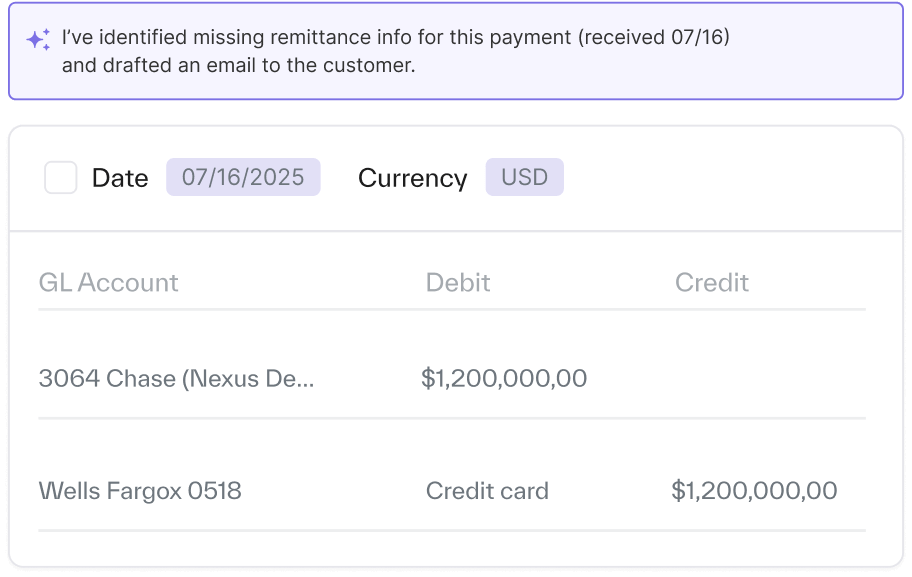The height and width of the screenshot is (577, 912).
Task: Click the Credit column header
Action: pos(712,283)
